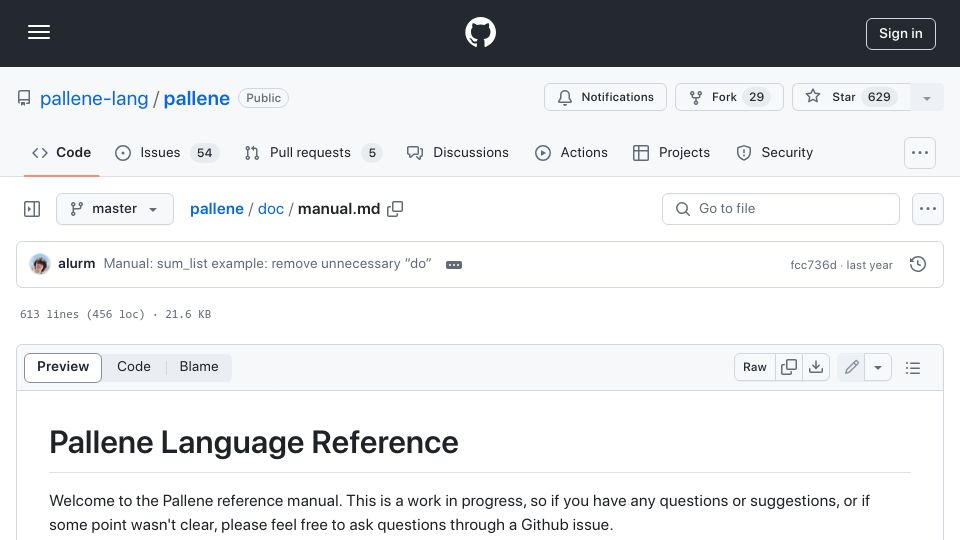Open the Discussions tab
960x540 pixels.
tap(457, 152)
